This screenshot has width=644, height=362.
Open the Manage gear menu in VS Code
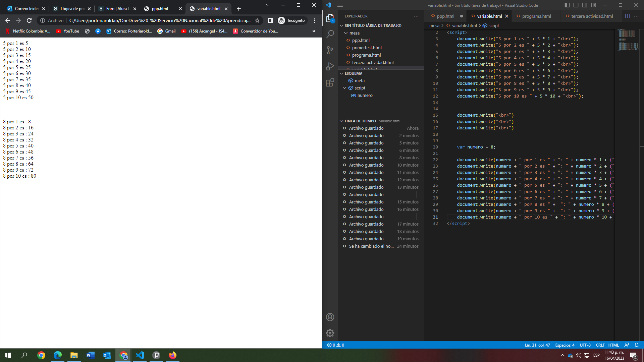[330, 333]
